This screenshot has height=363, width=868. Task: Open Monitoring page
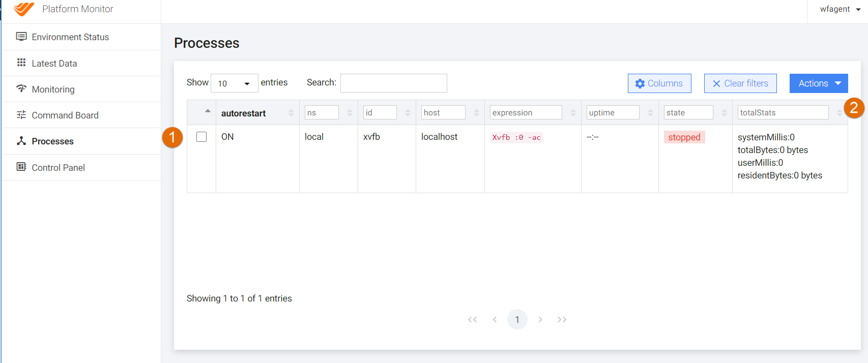(x=81, y=89)
